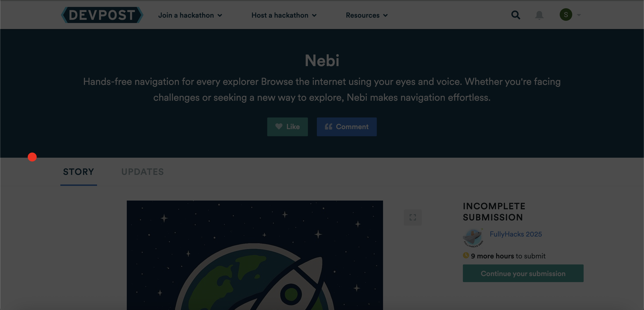Open the account menu arrow beside avatar

pos(579,15)
